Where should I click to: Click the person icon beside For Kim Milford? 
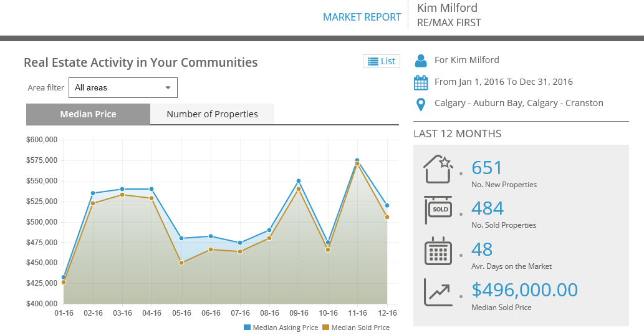[421, 61]
